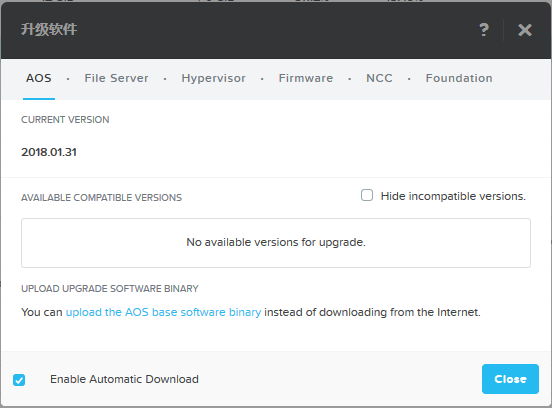Click the UPLOAD UPGRADE SOFTWARE BINARY heading
The image size is (552, 408).
click(110, 289)
